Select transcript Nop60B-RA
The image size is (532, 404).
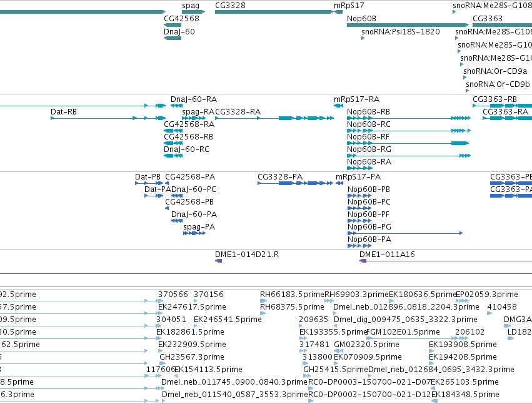[369, 162]
